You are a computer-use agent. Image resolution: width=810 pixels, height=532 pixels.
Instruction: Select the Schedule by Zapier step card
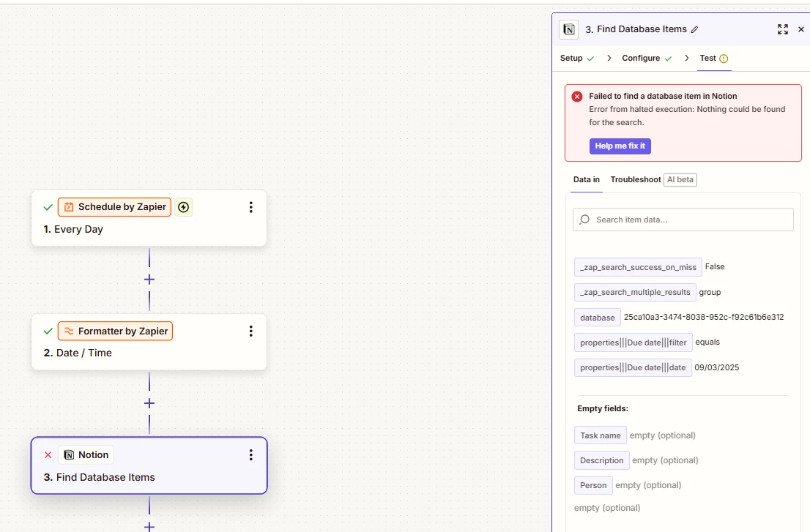click(149, 218)
